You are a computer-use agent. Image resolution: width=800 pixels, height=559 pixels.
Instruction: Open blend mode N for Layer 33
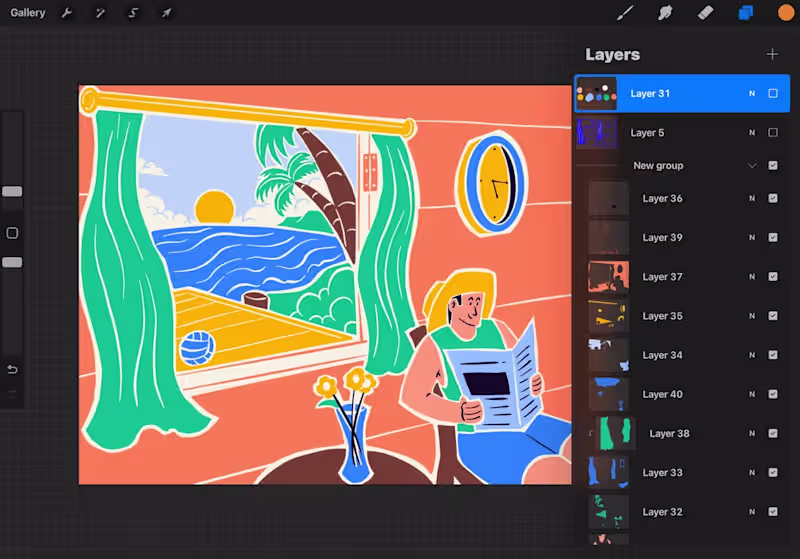click(752, 472)
